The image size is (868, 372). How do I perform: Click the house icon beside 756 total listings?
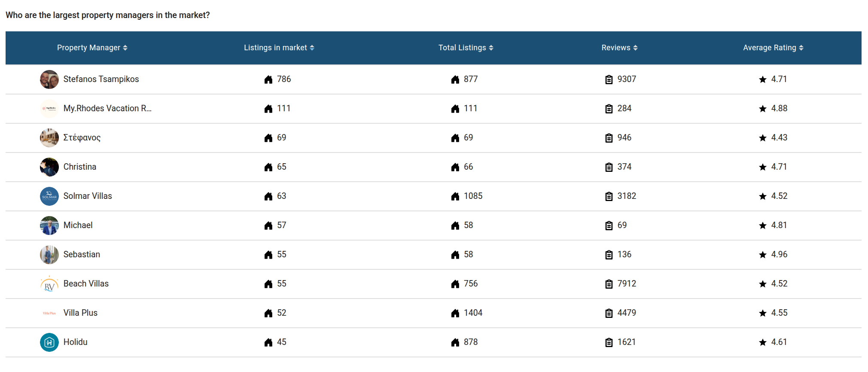pos(455,284)
